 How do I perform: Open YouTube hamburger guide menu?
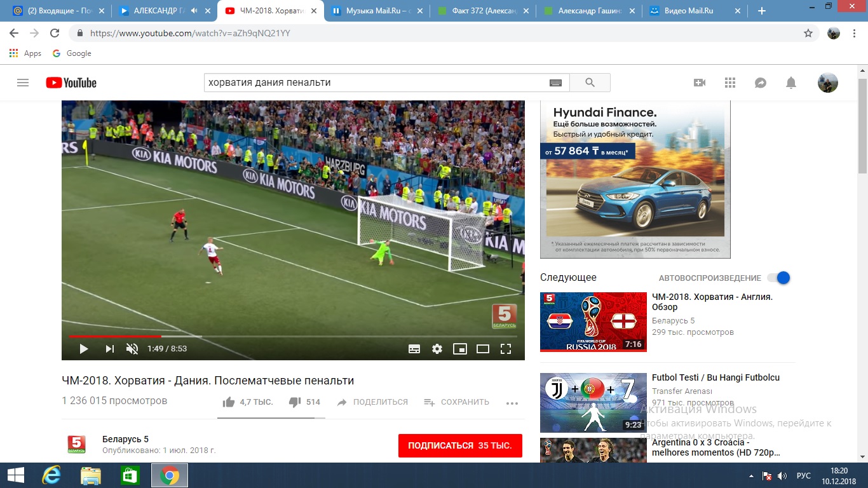click(x=23, y=83)
